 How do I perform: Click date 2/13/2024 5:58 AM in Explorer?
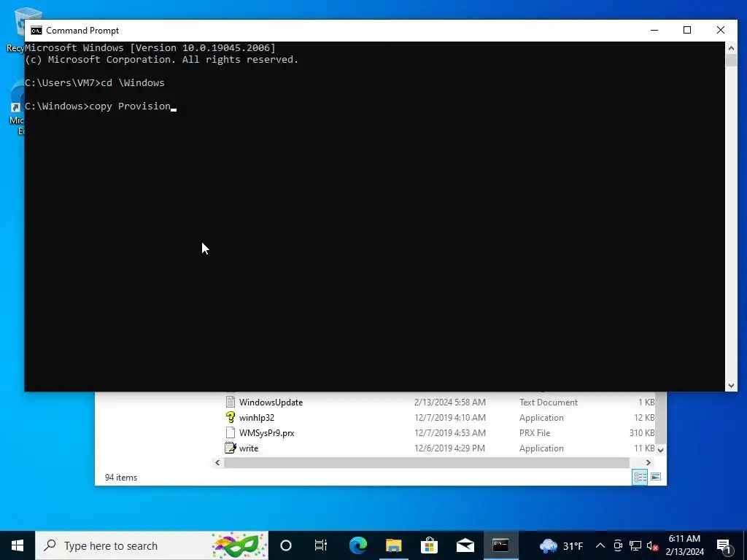click(449, 402)
